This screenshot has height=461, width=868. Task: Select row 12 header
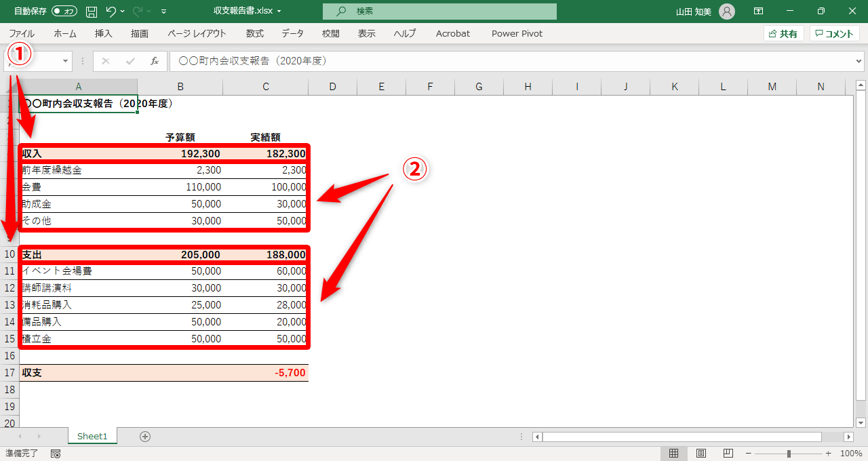(9, 288)
